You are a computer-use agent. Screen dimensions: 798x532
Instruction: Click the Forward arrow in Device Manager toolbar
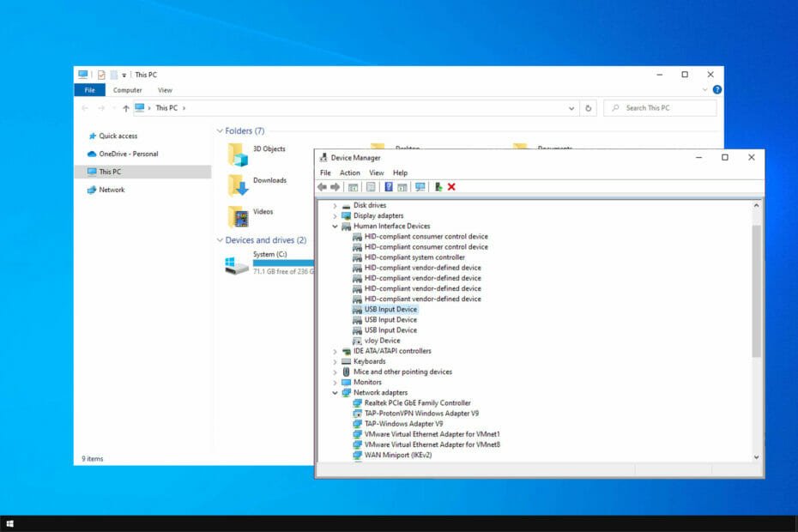[335, 187]
